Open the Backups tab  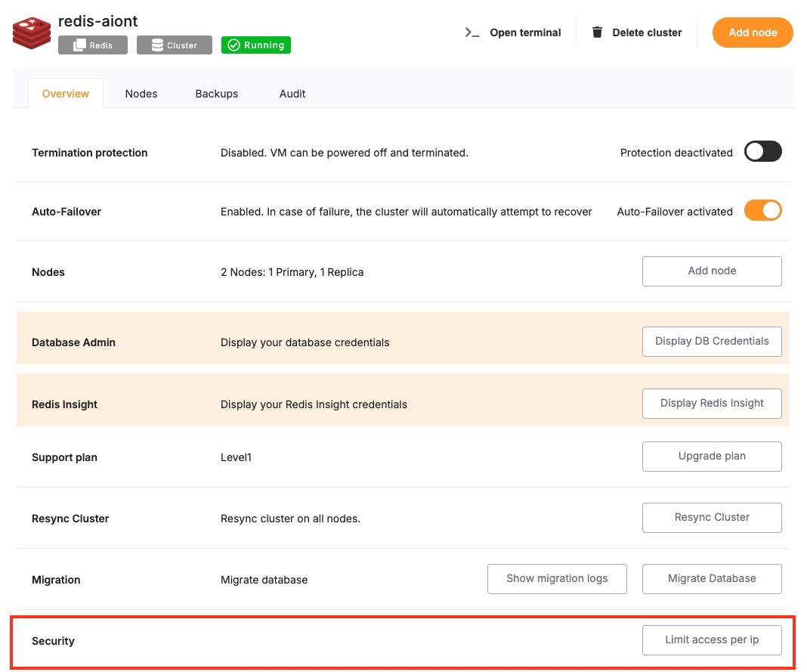pos(217,94)
